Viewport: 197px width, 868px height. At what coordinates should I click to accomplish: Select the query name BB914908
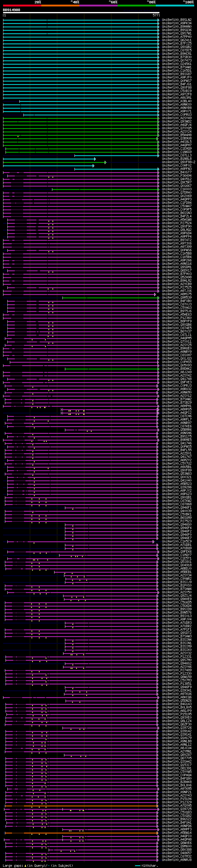(x=11, y=10)
